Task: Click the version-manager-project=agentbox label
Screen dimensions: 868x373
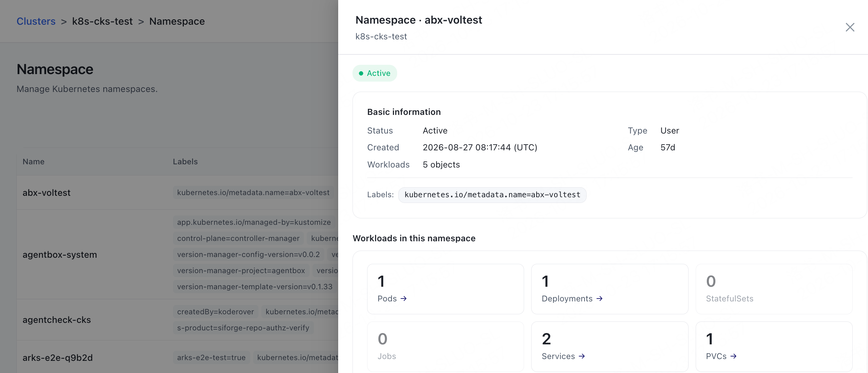Action: point(241,271)
